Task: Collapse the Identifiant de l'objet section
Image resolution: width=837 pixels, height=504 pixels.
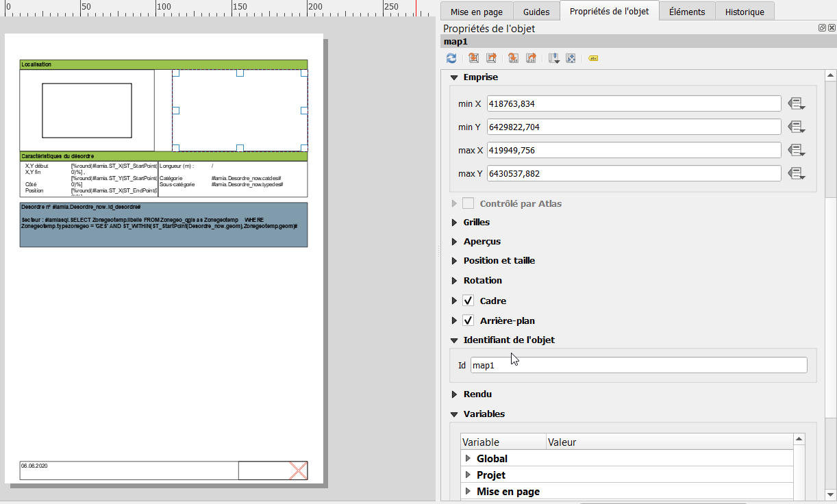Action: pos(454,340)
